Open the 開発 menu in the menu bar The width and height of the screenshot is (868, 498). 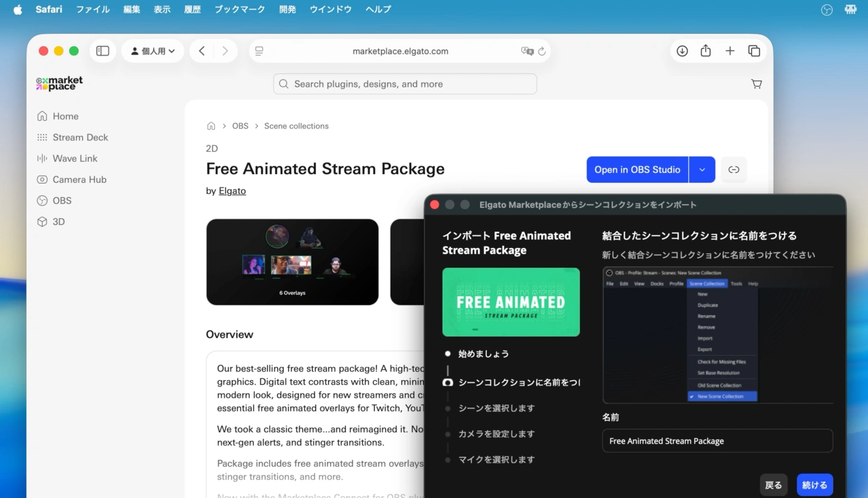pyautogui.click(x=287, y=9)
